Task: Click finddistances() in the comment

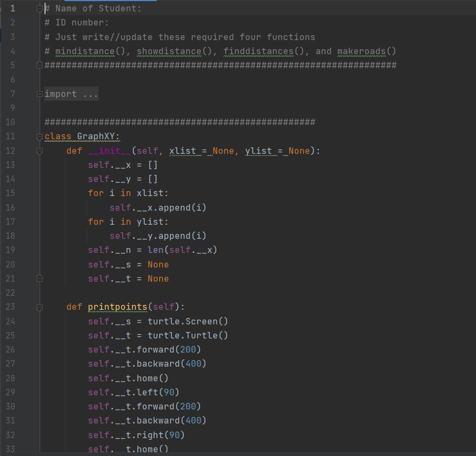Action: (264, 51)
